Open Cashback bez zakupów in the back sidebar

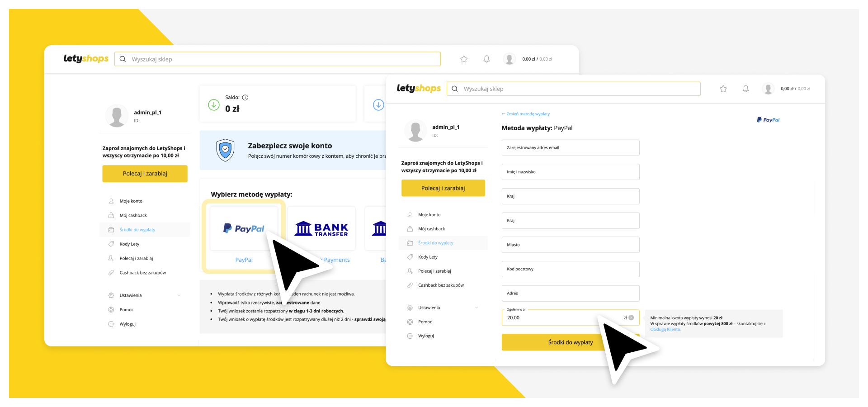point(142,273)
